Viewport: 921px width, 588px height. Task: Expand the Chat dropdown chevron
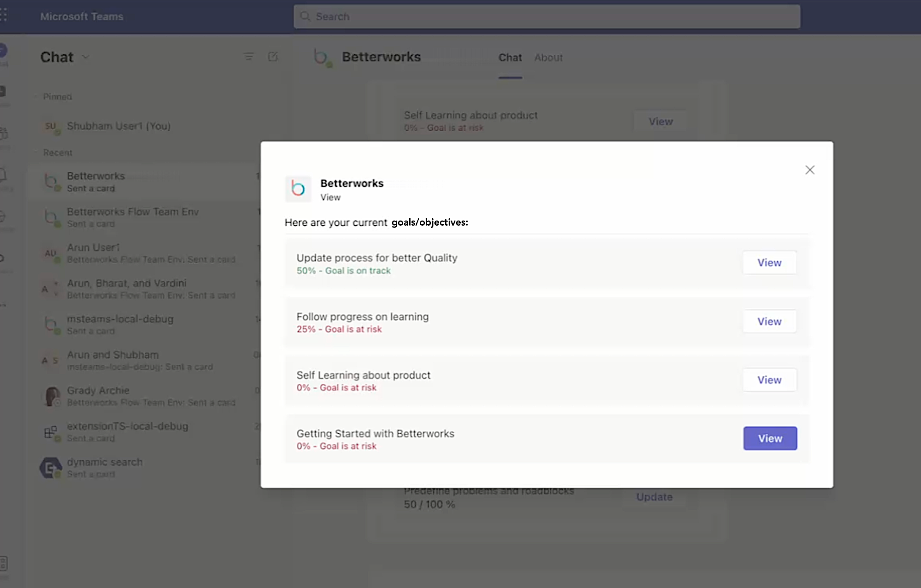pos(86,57)
